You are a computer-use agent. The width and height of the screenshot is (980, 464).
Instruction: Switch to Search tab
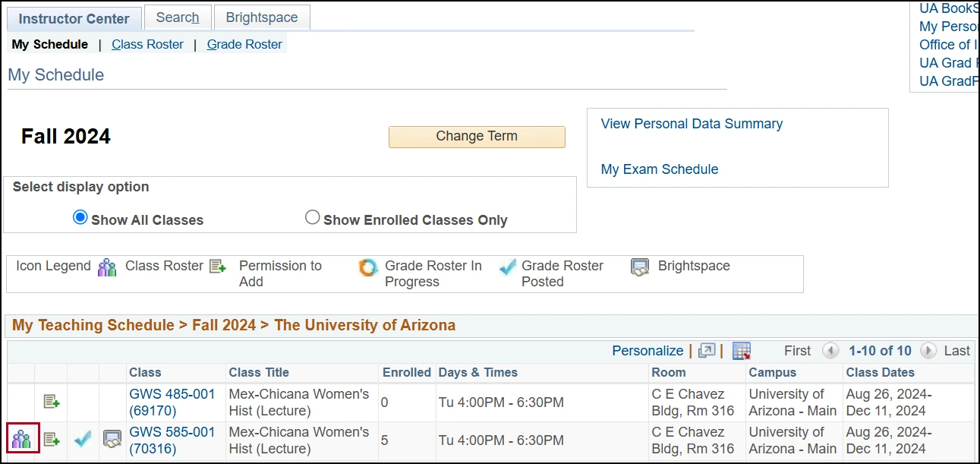pyautogui.click(x=178, y=17)
